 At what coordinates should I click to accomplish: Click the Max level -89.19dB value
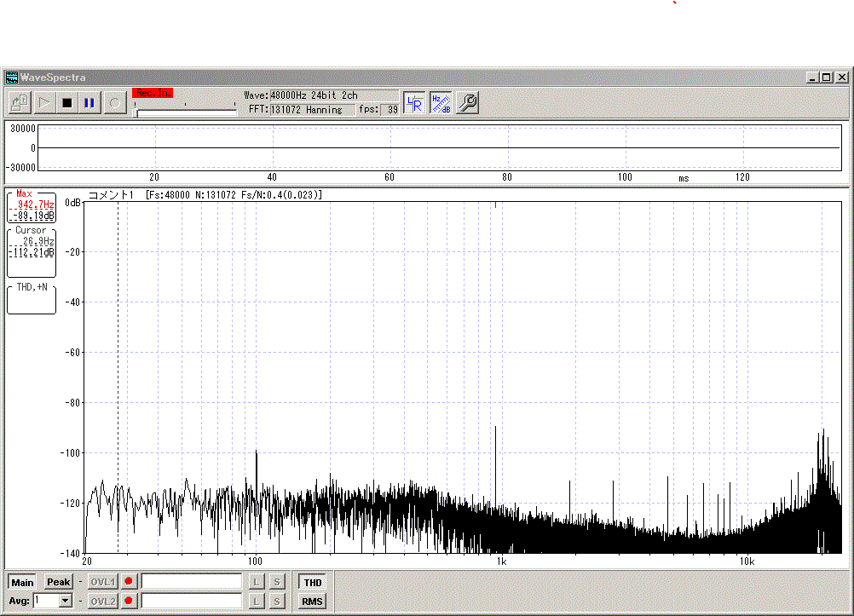[x=33, y=216]
